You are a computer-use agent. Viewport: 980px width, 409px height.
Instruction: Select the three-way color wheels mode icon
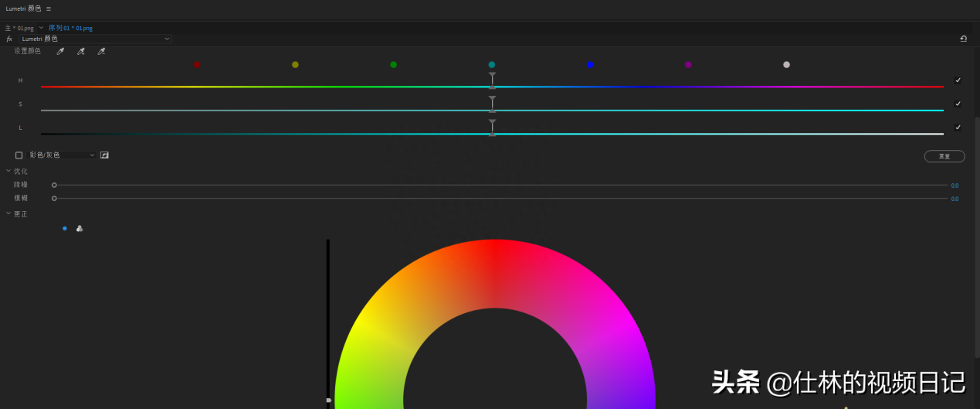pyautogui.click(x=80, y=228)
